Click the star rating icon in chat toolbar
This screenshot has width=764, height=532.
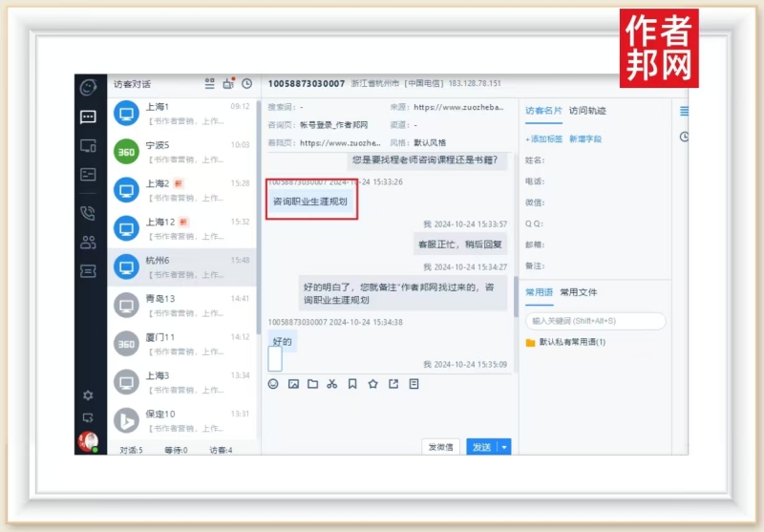tap(372, 384)
